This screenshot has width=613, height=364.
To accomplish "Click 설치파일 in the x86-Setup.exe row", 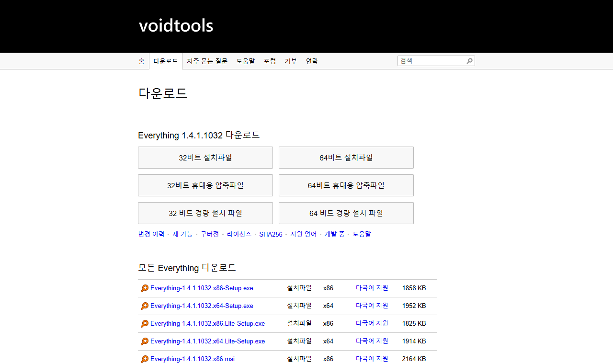I will pos(299,288).
